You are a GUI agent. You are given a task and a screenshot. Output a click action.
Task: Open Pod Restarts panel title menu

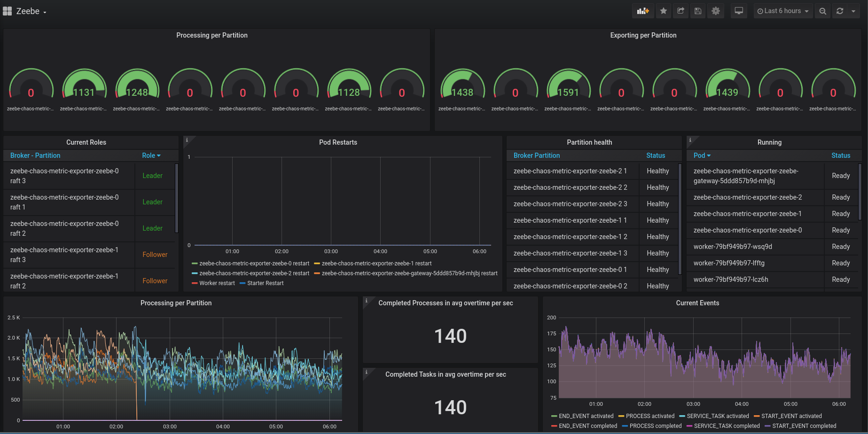point(338,142)
